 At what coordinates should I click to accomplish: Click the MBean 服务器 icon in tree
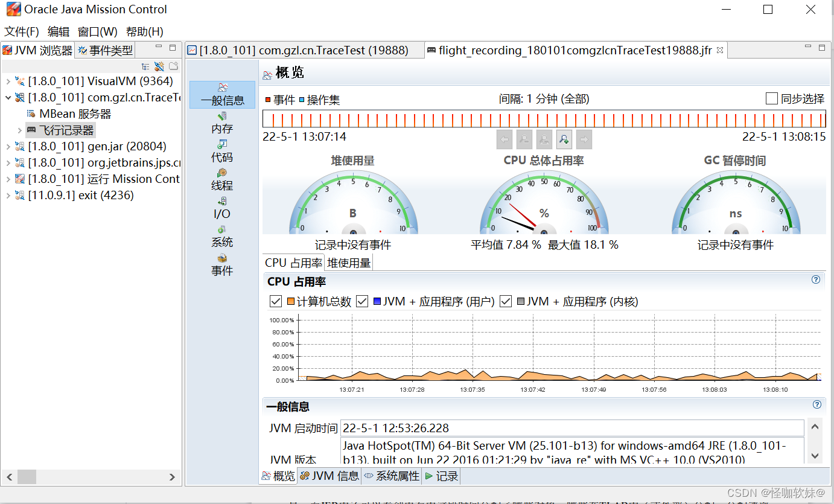click(31, 113)
